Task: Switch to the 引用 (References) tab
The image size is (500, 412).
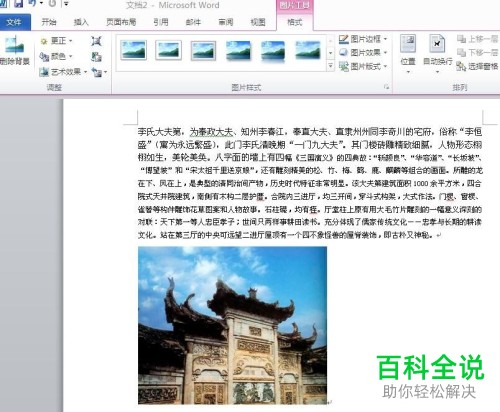Action: coord(161,22)
